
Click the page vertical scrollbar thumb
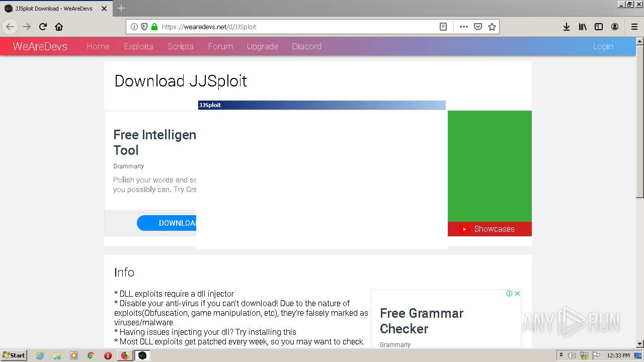coord(640,122)
